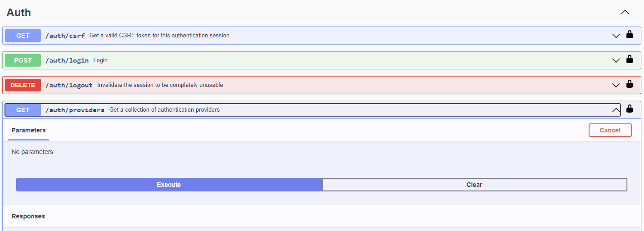The image size is (644, 231).
Task: Click the Clear button
Action: (474, 185)
